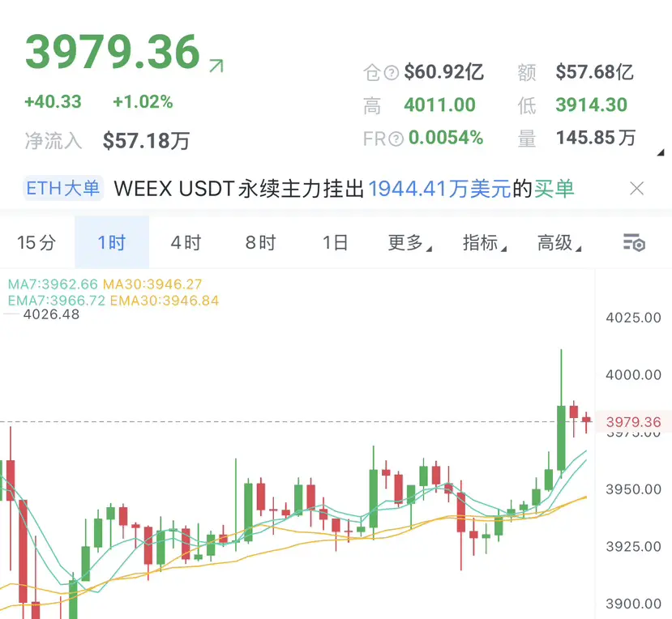Screen dimensions: 672x619
Task: Tap the EMA7:3966.72 indicator label
Action: pos(57,301)
